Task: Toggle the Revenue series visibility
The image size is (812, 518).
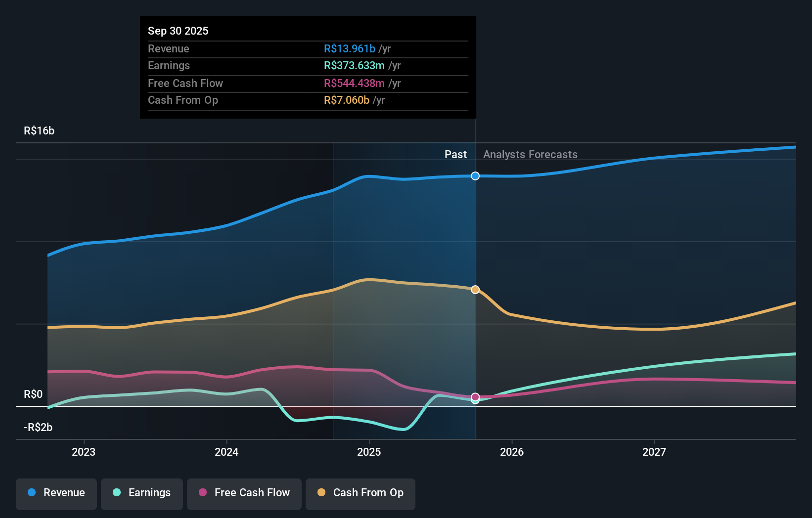Action: [56, 493]
